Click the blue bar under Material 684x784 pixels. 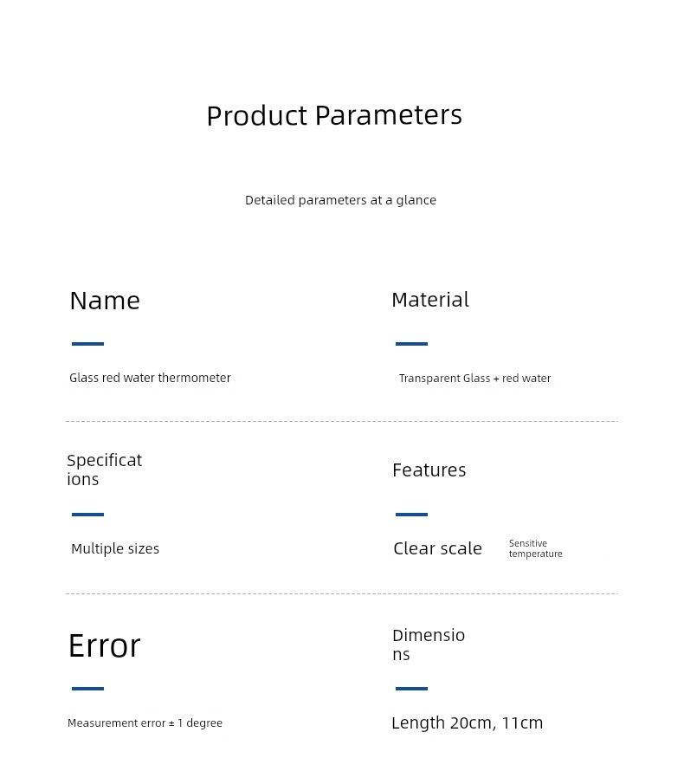pos(412,344)
